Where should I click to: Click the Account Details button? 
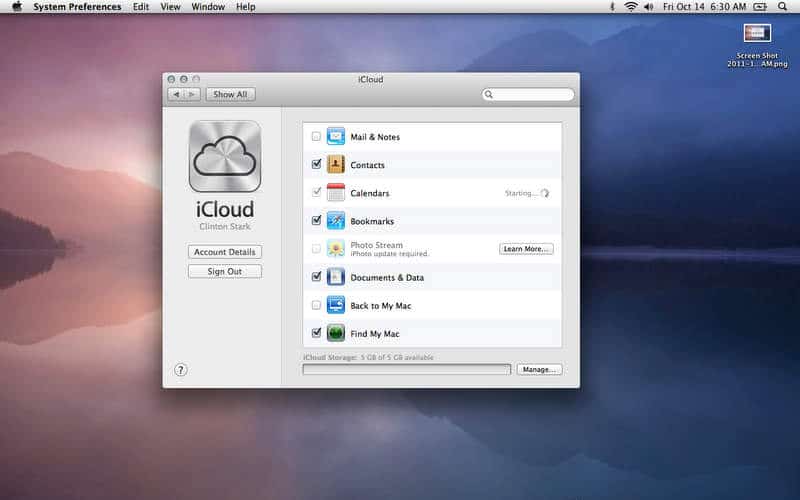(225, 252)
